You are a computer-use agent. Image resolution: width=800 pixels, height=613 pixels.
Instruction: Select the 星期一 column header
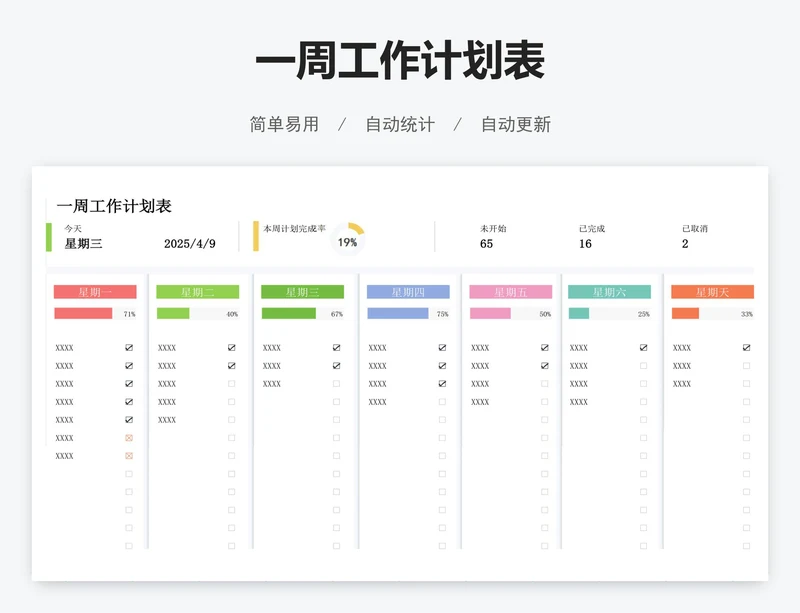point(95,292)
